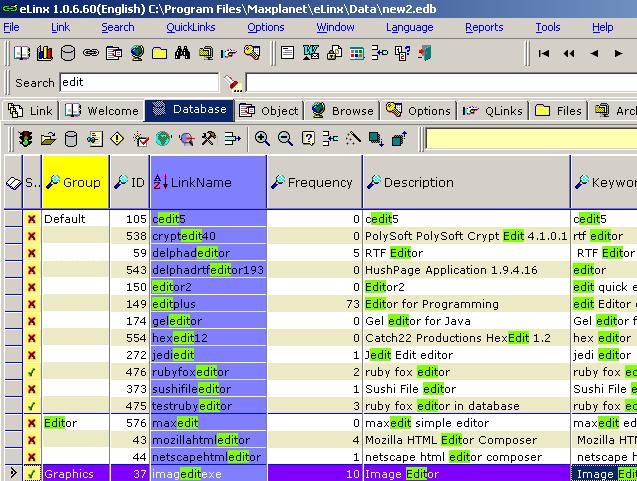The height and width of the screenshot is (481, 637).
Task: Toggle status check for testrubyeditor row
Action: [x=32, y=406]
